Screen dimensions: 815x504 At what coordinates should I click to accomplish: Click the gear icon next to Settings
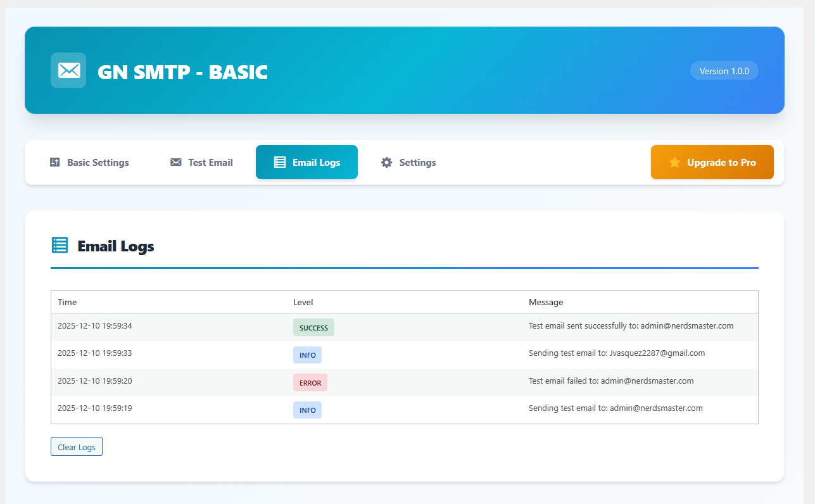click(x=386, y=162)
